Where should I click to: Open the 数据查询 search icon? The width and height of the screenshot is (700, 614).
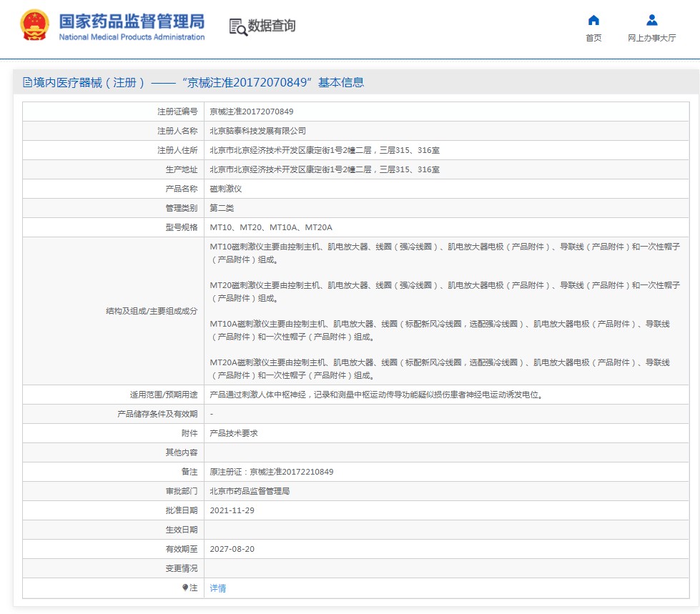[x=238, y=26]
